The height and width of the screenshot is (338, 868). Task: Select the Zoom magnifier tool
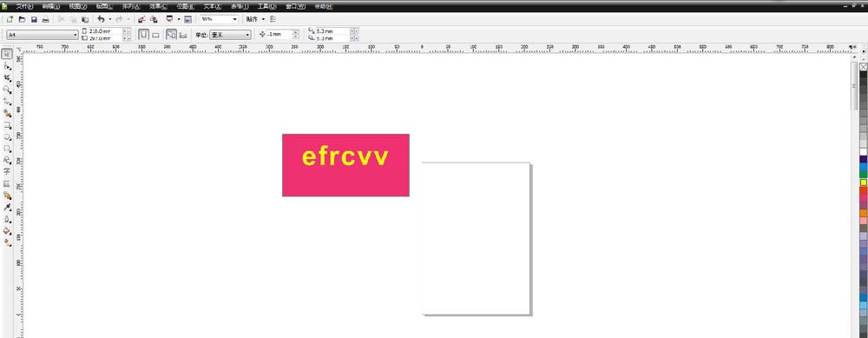(7, 89)
